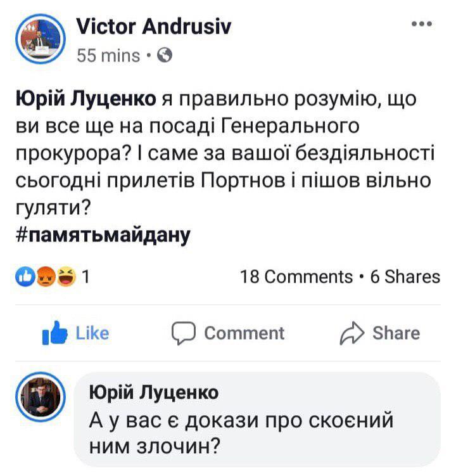Click the speech bubble Comment icon

coord(184,333)
